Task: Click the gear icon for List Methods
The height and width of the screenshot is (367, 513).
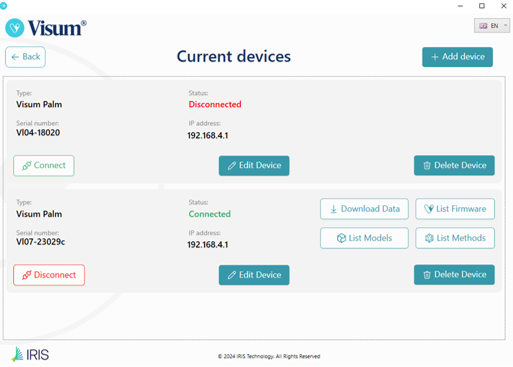Action: click(429, 238)
